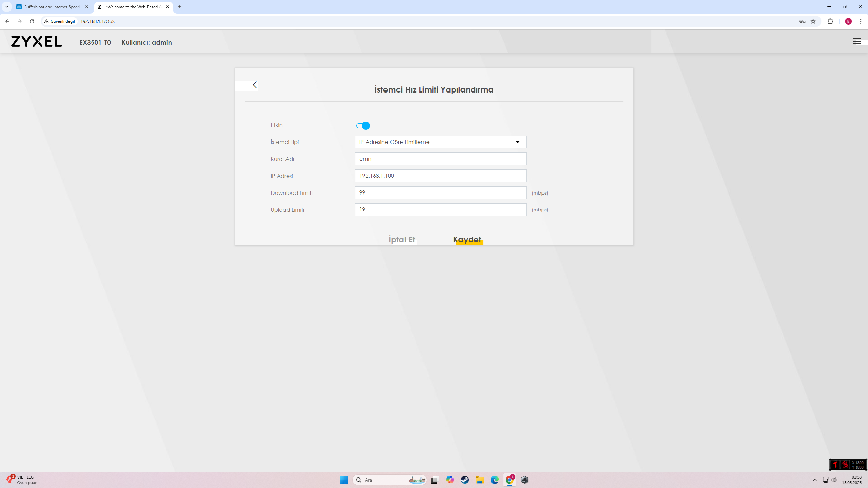Click the 'IP Adresi' label
Screen dimensions: 868x488
click(x=282, y=176)
